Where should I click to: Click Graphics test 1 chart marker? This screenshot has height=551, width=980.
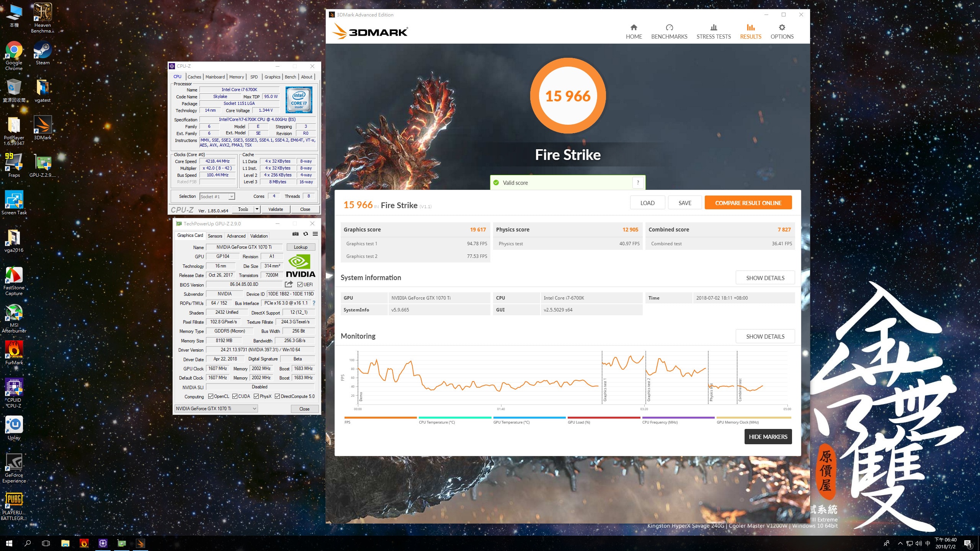[x=605, y=390]
